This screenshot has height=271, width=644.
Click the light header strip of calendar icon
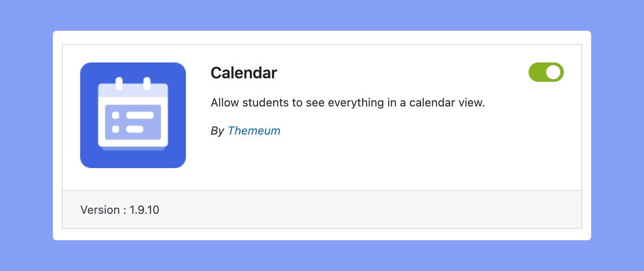pos(133,90)
